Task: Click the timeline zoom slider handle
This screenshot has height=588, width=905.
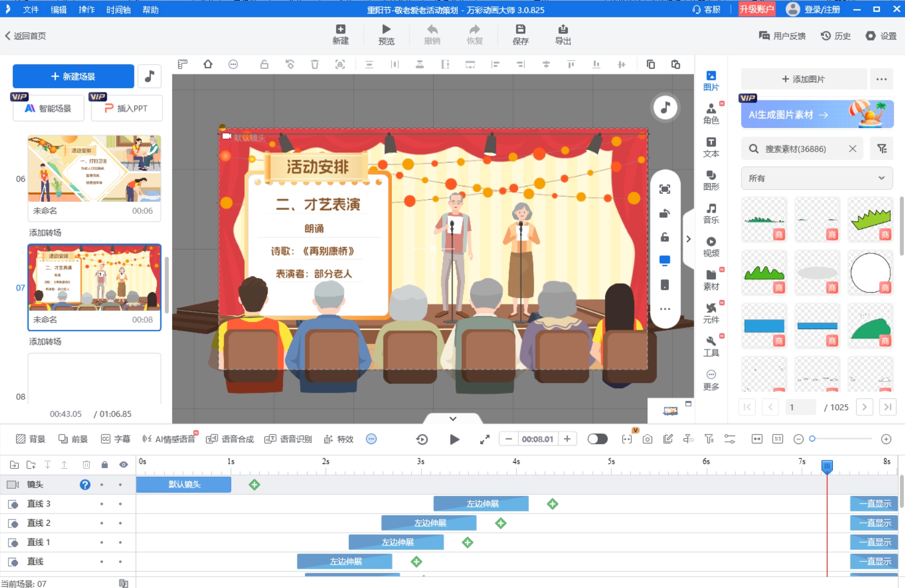Action: (812, 439)
